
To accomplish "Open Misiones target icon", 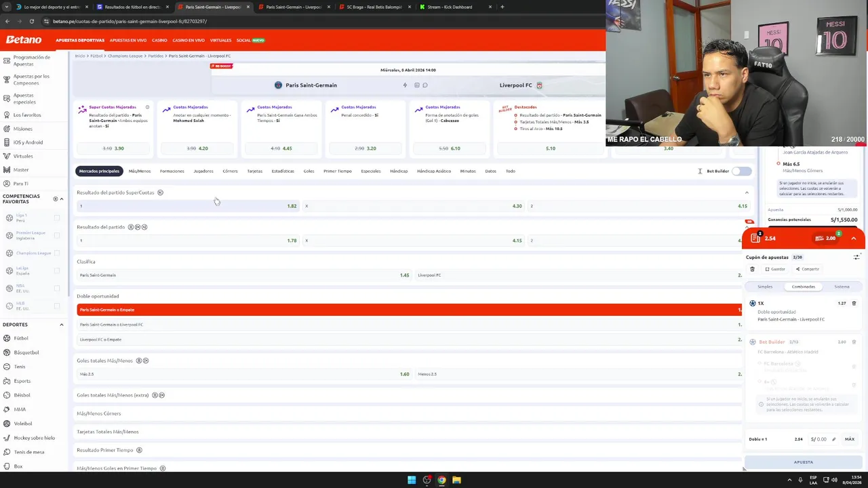I will [7, 129].
